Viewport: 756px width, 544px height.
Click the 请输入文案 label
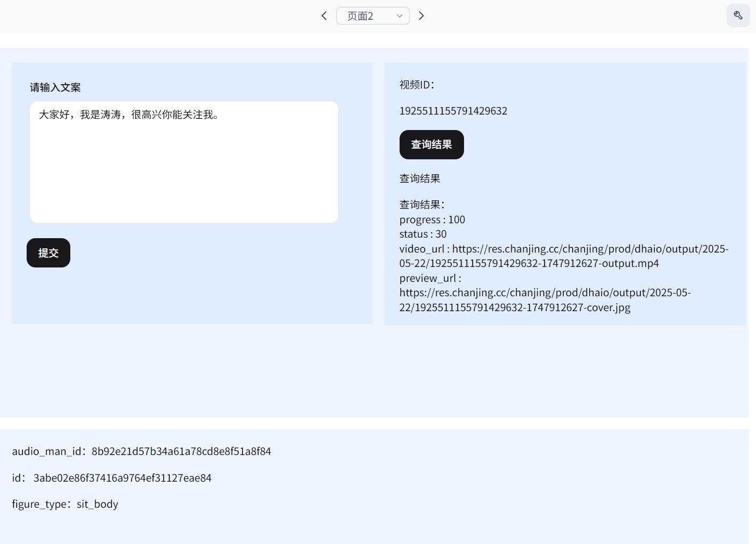click(x=55, y=87)
